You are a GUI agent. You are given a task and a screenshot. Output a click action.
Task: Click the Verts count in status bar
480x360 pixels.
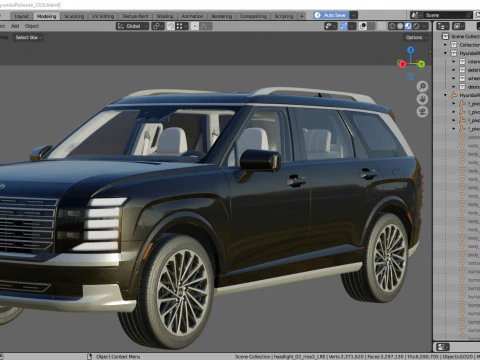point(346,356)
